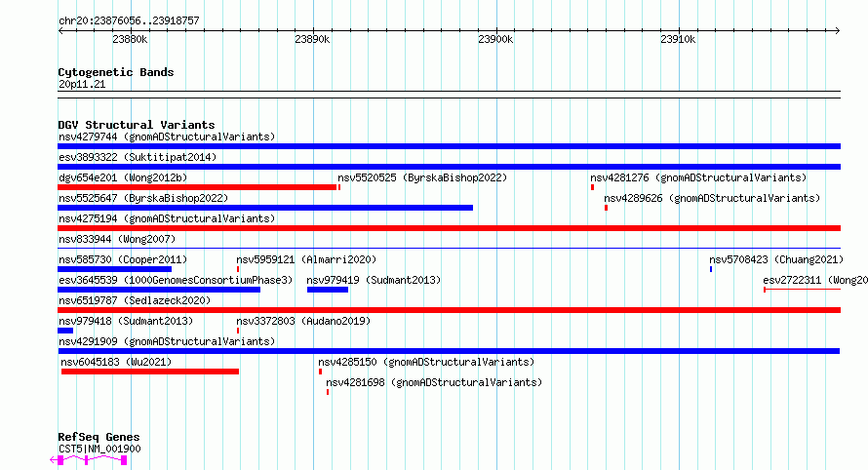
Task: Click the esv2722311 variant label
Action: tap(815, 280)
